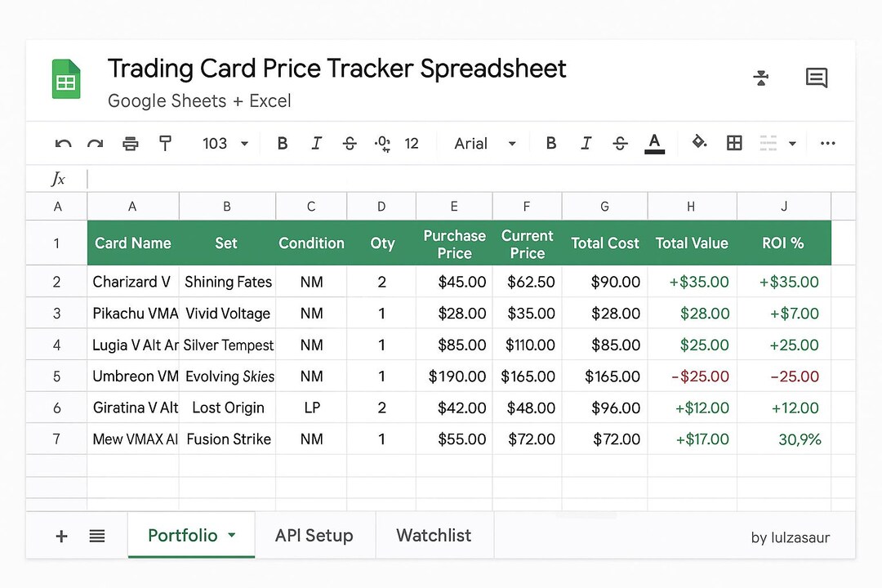Select the Mew VMAX card name cell
Image resolution: width=882 pixels, height=588 pixels.
coord(133,439)
